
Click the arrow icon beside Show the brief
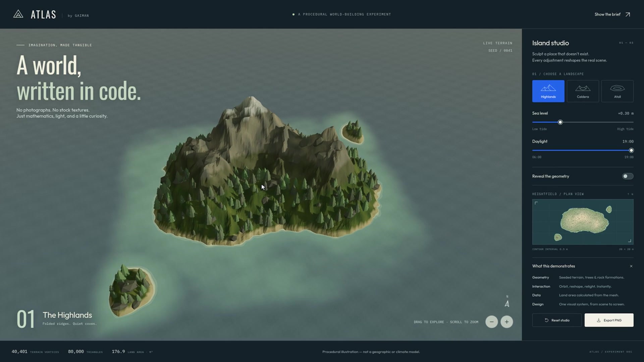tap(628, 14)
